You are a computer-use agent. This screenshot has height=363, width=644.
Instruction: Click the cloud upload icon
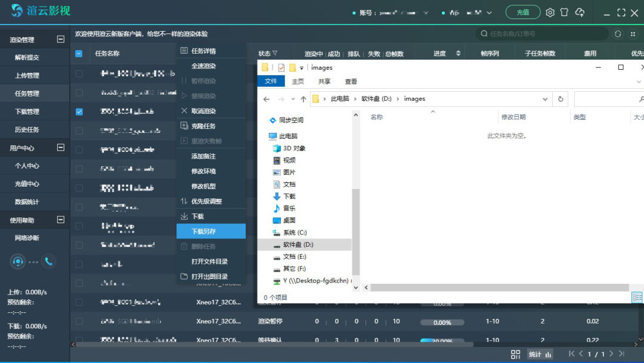[x=580, y=13]
